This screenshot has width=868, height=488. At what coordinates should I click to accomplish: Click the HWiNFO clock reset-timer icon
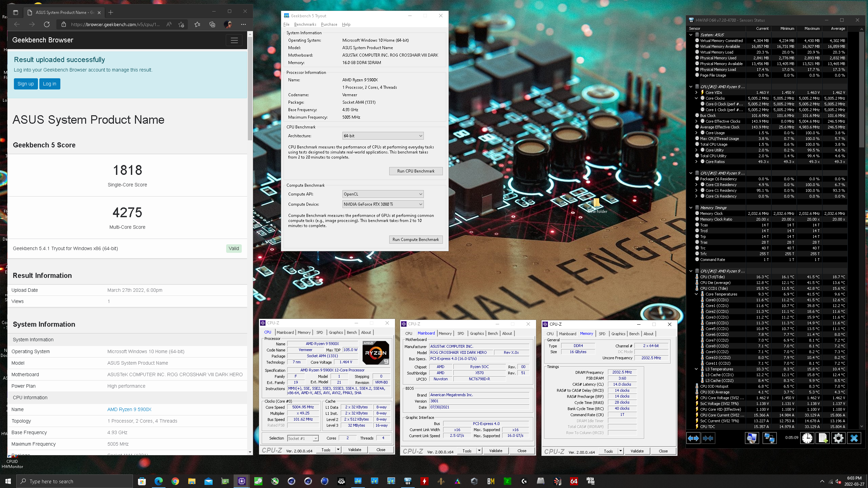tap(807, 438)
